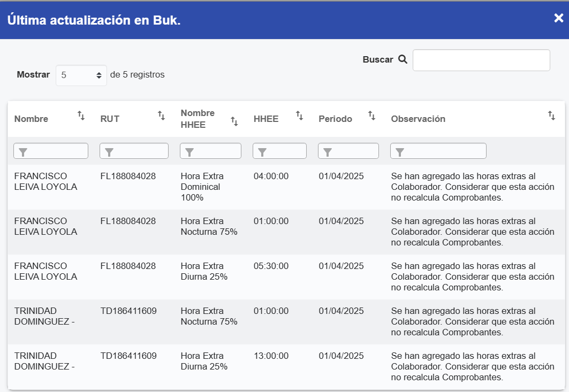Sort Observación column via arrows icon
Viewport: 569px width, 392px height.
click(x=551, y=116)
